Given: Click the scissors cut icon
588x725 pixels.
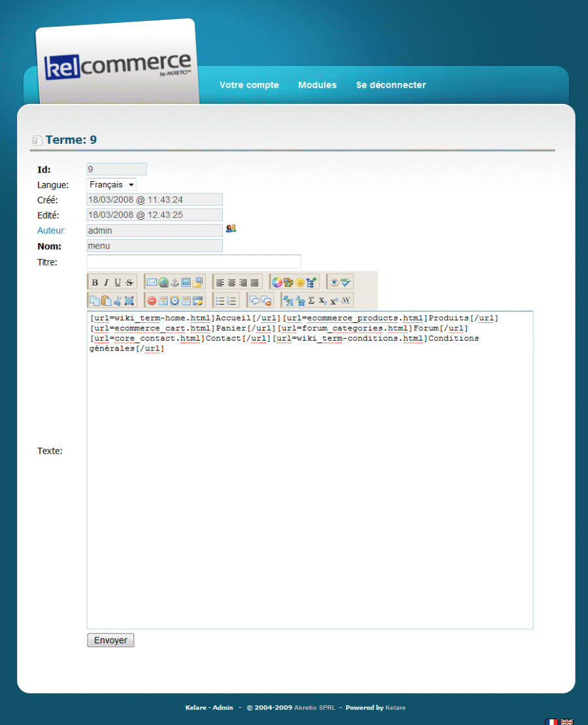Looking at the screenshot, I should [118, 301].
